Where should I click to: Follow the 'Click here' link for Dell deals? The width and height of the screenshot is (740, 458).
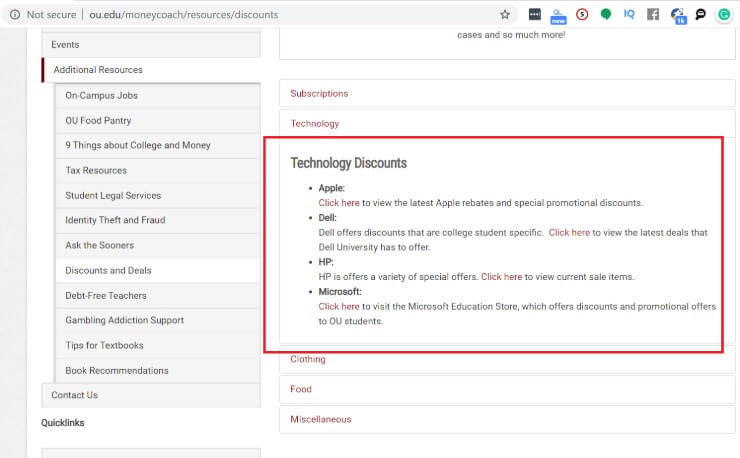click(569, 233)
